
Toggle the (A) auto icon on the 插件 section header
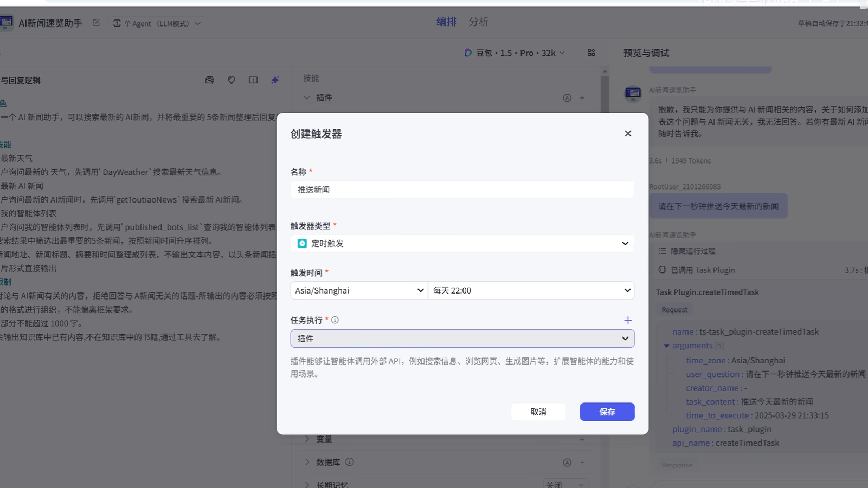pos(567,98)
